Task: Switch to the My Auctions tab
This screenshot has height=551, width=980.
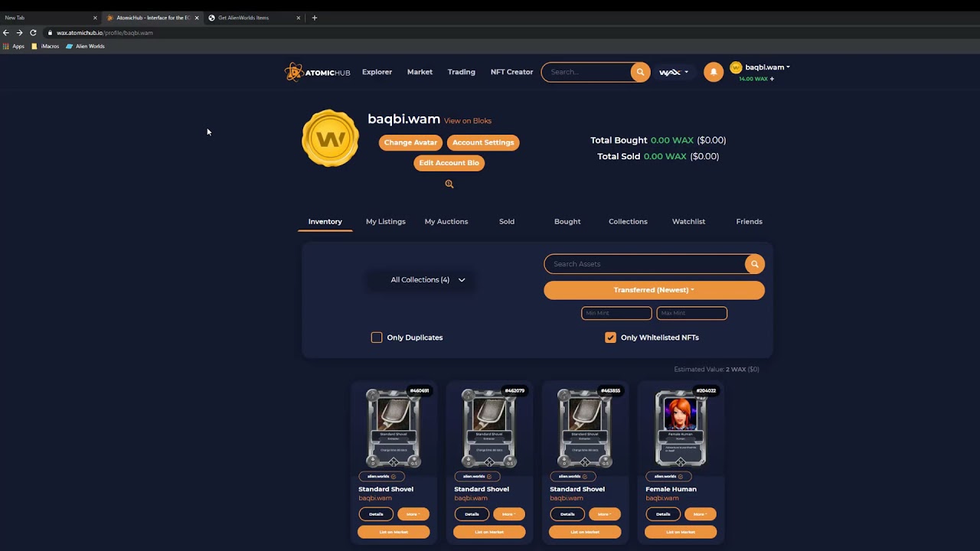Action: pyautogui.click(x=446, y=221)
